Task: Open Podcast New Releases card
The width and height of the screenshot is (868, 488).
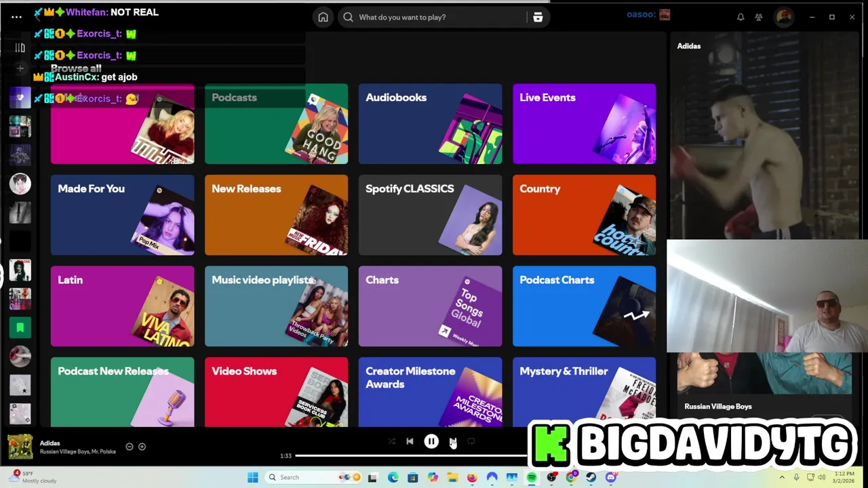Action: tap(122, 392)
